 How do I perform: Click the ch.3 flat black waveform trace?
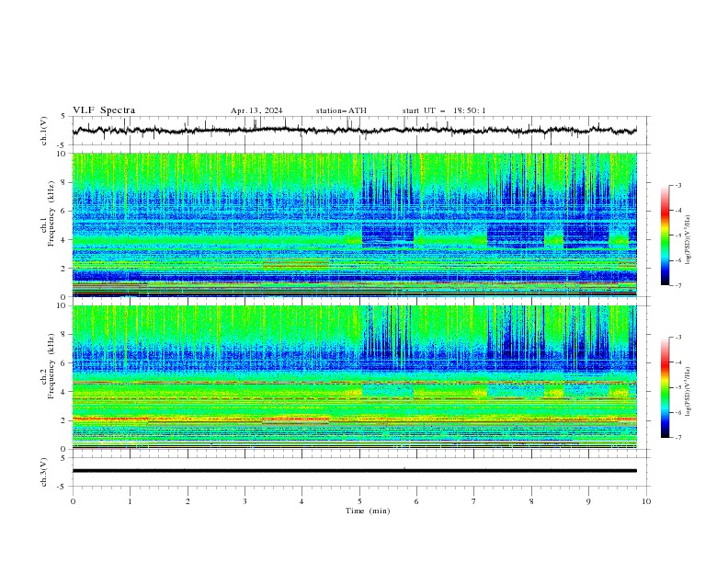click(x=354, y=471)
